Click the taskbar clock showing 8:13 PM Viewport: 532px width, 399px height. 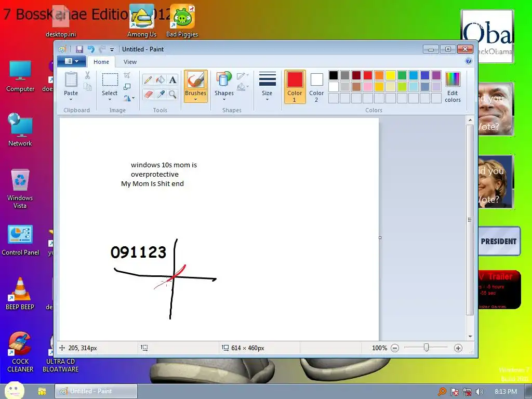tap(506, 392)
